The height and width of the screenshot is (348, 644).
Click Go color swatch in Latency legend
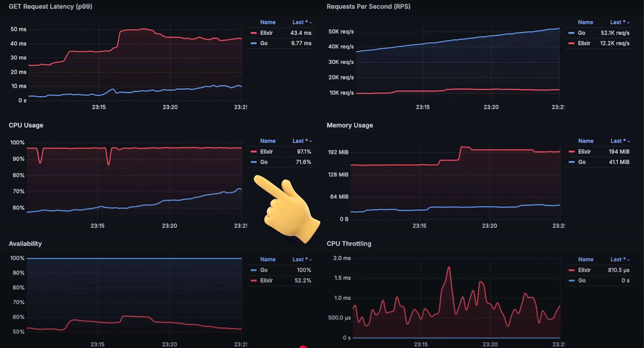pyautogui.click(x=254, y=43)
